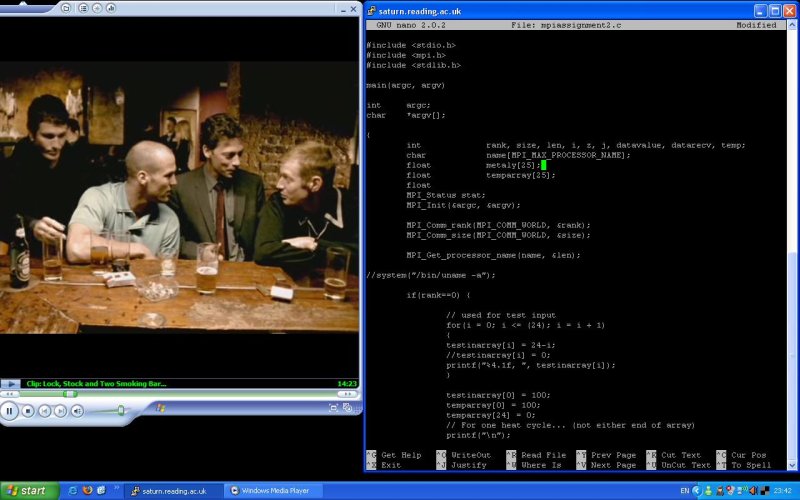Switch to the Windows Media Player taskbar button

pyautogui.click(x=274, y=491)
